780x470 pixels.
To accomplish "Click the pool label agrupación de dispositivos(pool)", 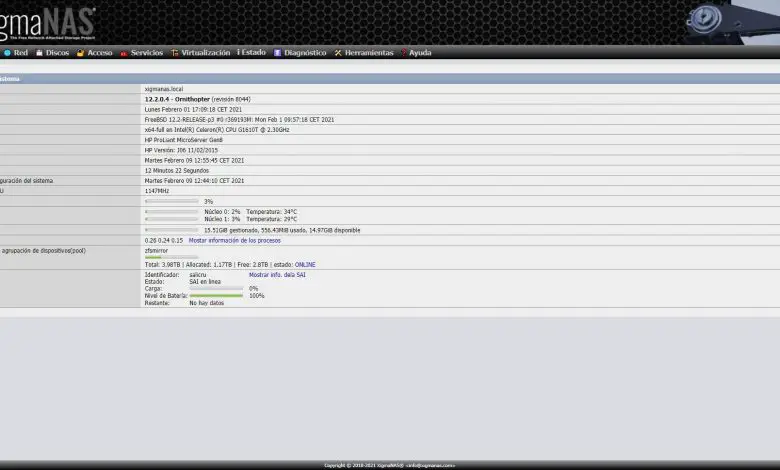I will (43, 251).
